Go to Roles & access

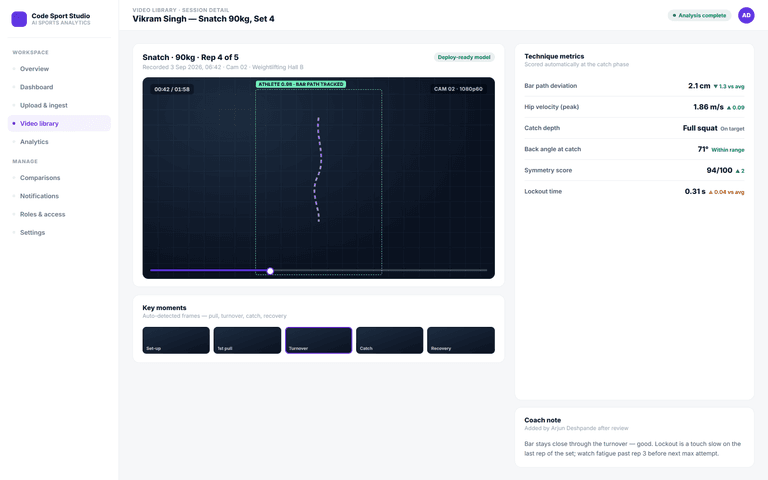click(59, 214)
